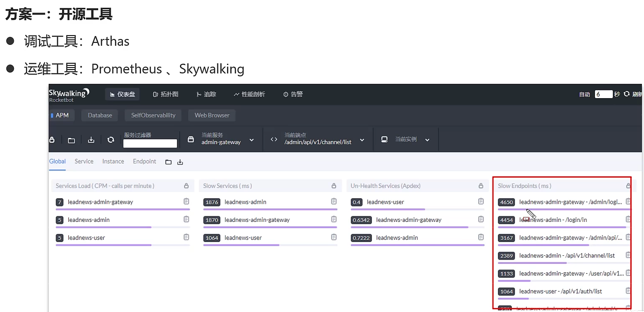
Task: Copy leadnews-admin name in Services Load
Action: 186,219
